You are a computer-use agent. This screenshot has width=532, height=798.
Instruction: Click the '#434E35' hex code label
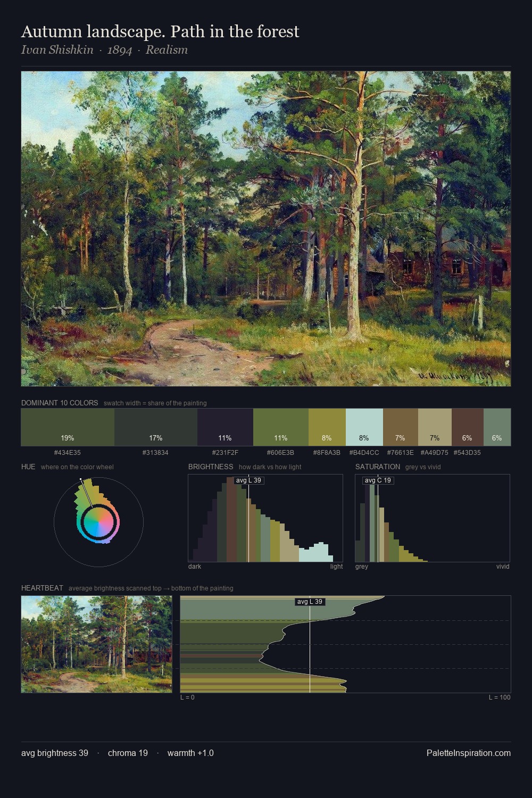click(x=68, y=453)
